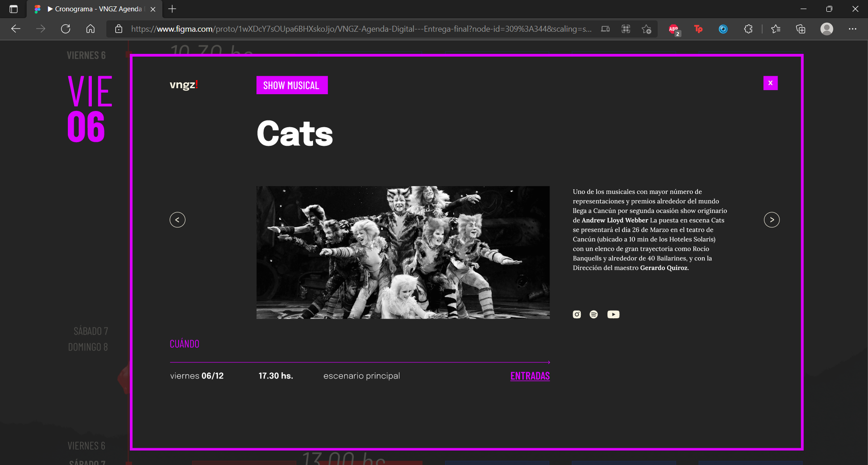View site information lock icon
868x465 pixels.
coord(119,29)
